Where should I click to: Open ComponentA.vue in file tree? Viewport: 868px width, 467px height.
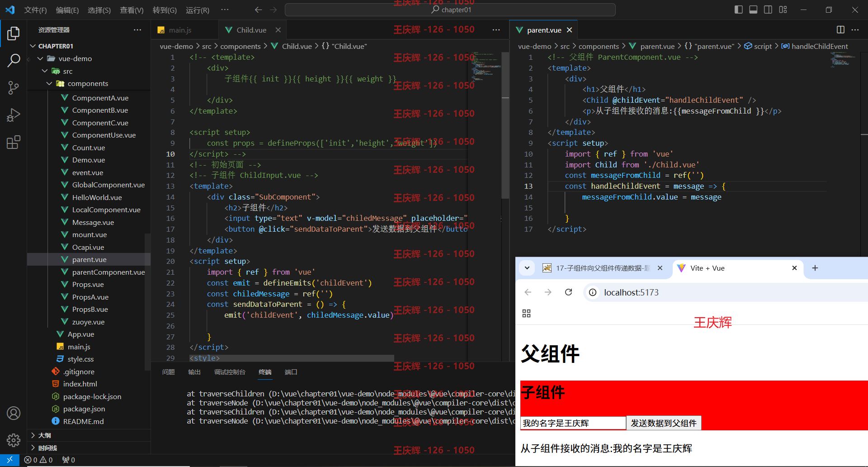(100, 98)
